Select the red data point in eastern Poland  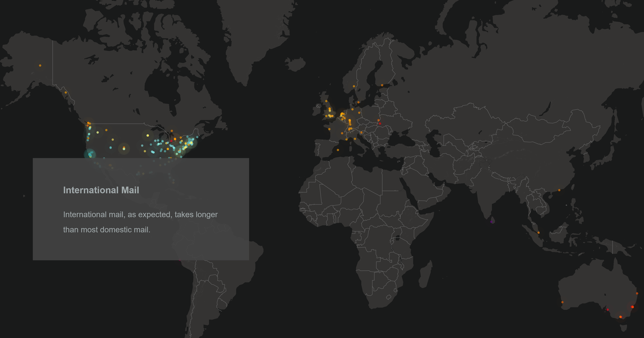point(380,123)
